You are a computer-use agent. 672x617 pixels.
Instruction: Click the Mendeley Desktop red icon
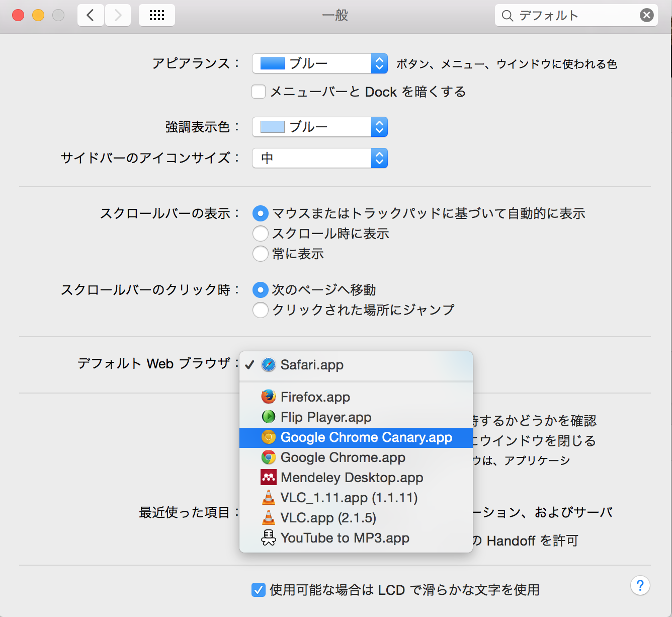[269, 477]
